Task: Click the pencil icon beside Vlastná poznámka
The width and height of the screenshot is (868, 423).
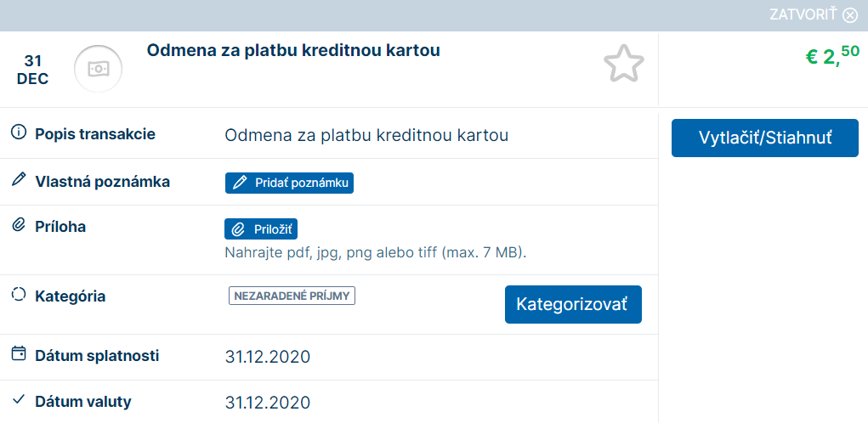Action: click(x=18, y=180)
